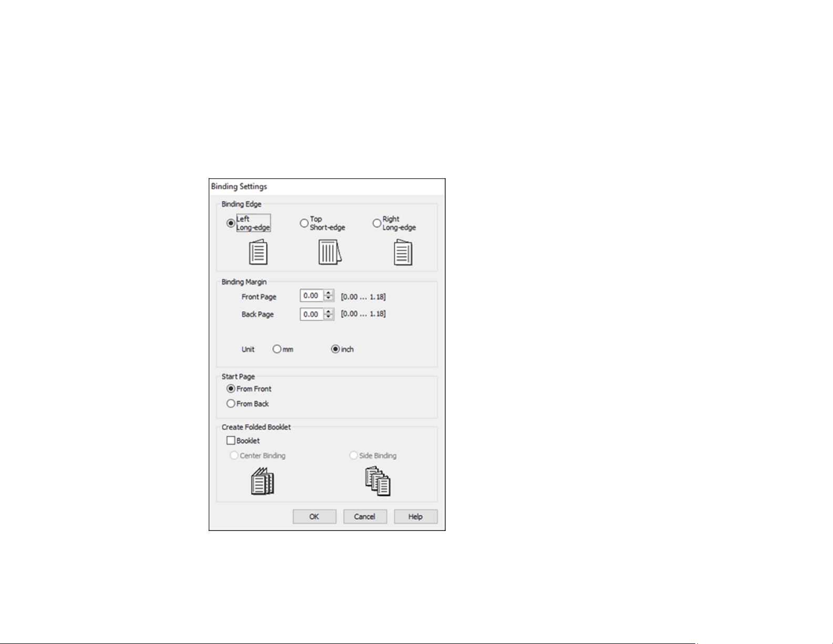Click the Start Page group heading

coord(238,377)
